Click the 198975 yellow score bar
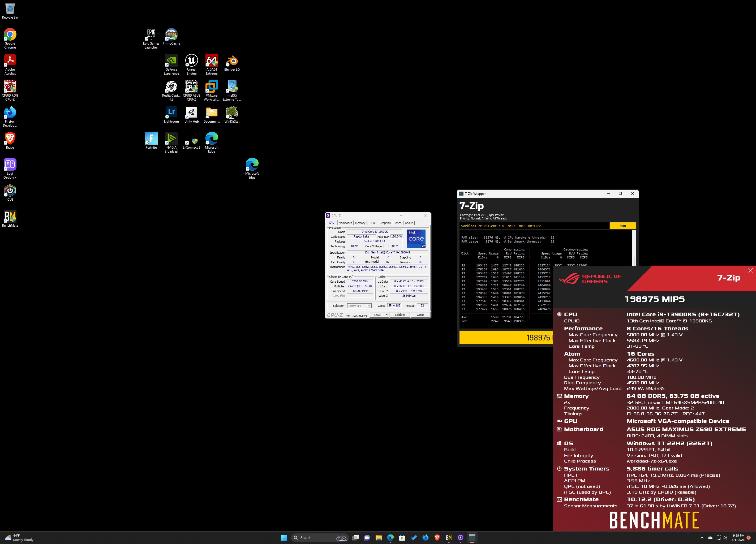This screenshot has height=544, width=756. tap(506, 338)
